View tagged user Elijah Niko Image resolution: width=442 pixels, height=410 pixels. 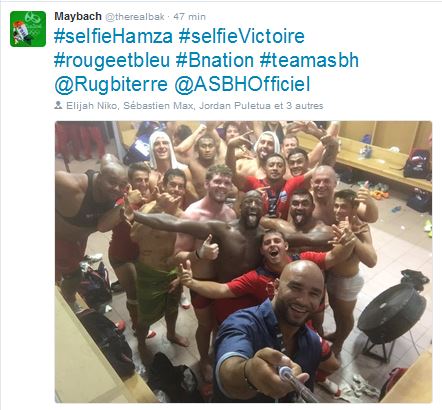(x=91, y=106)
